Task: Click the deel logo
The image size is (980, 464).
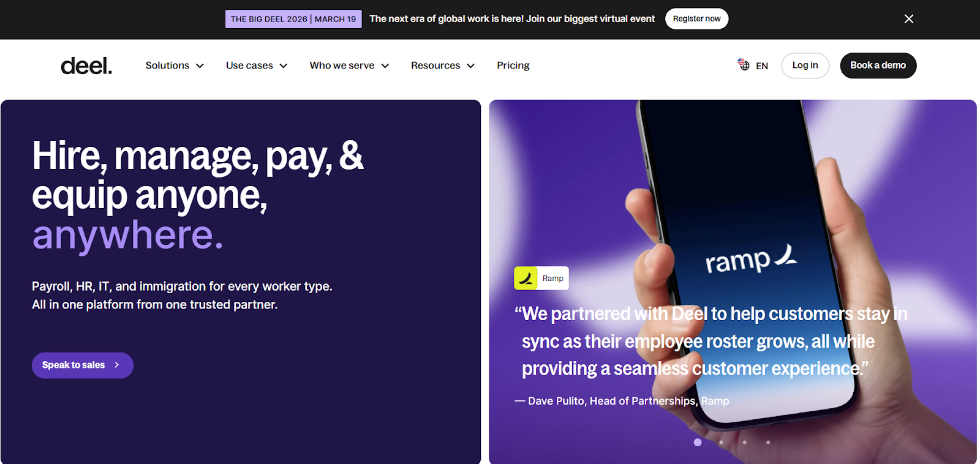Action: tap(86, 65)
